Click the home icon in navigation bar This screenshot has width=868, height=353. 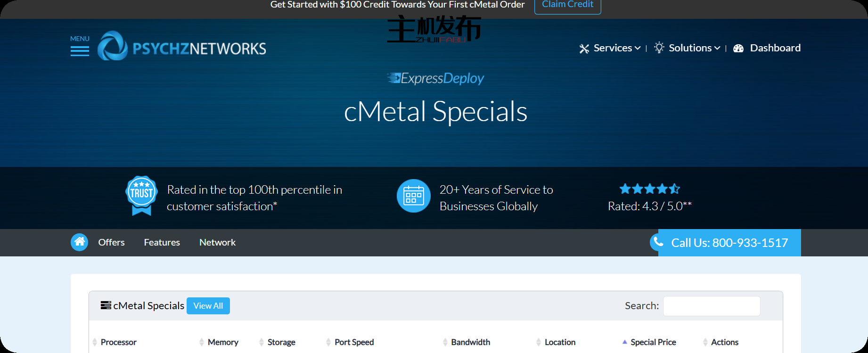click(x=79, y=242)
